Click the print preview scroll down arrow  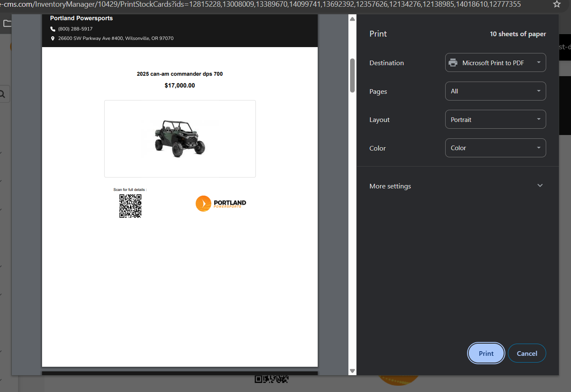353,371
